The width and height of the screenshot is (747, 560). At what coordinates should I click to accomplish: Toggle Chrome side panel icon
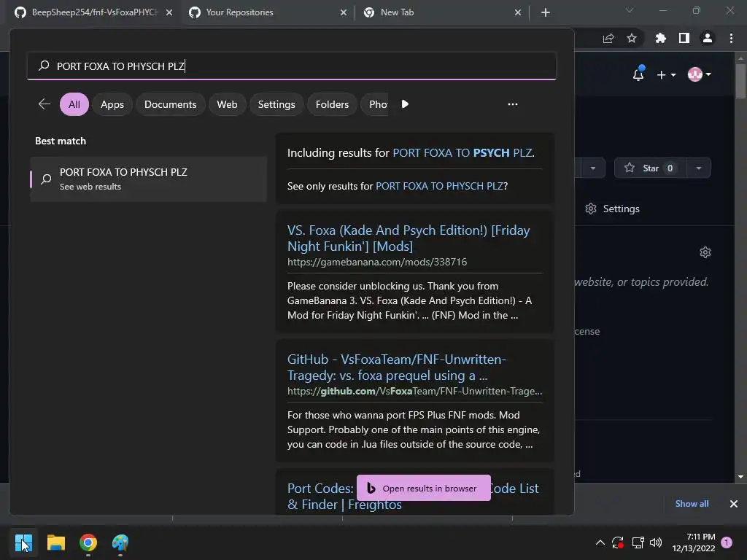(684, 38)
